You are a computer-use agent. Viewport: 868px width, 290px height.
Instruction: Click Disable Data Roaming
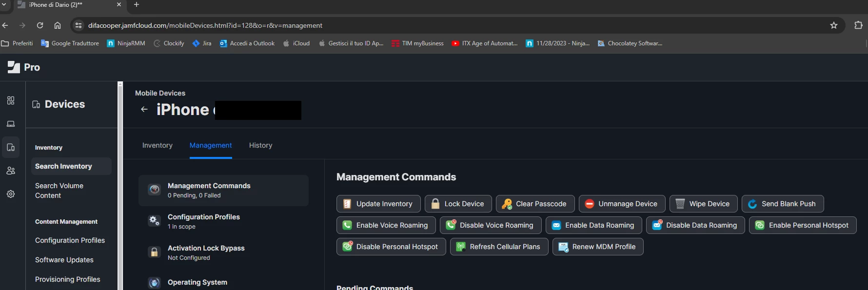[695, 225]
